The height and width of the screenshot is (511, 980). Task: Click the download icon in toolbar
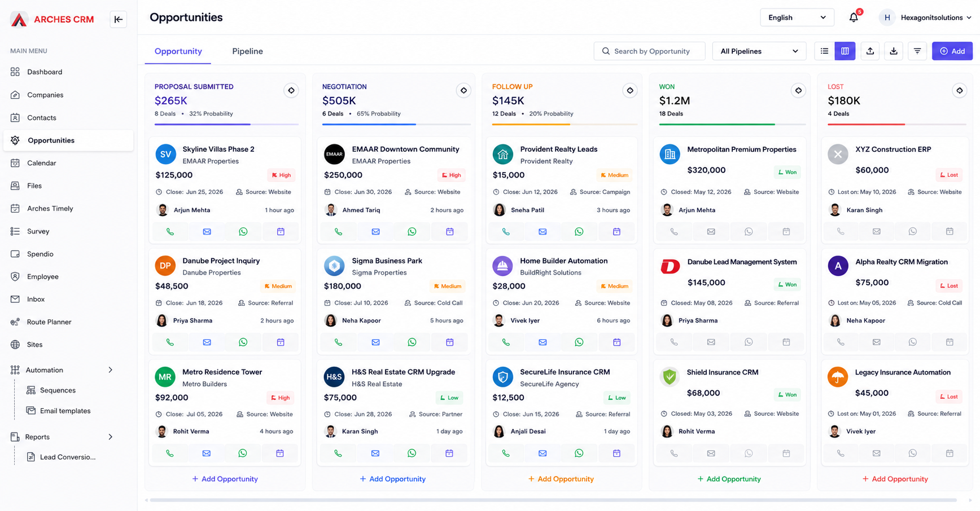tap(894, 51)
